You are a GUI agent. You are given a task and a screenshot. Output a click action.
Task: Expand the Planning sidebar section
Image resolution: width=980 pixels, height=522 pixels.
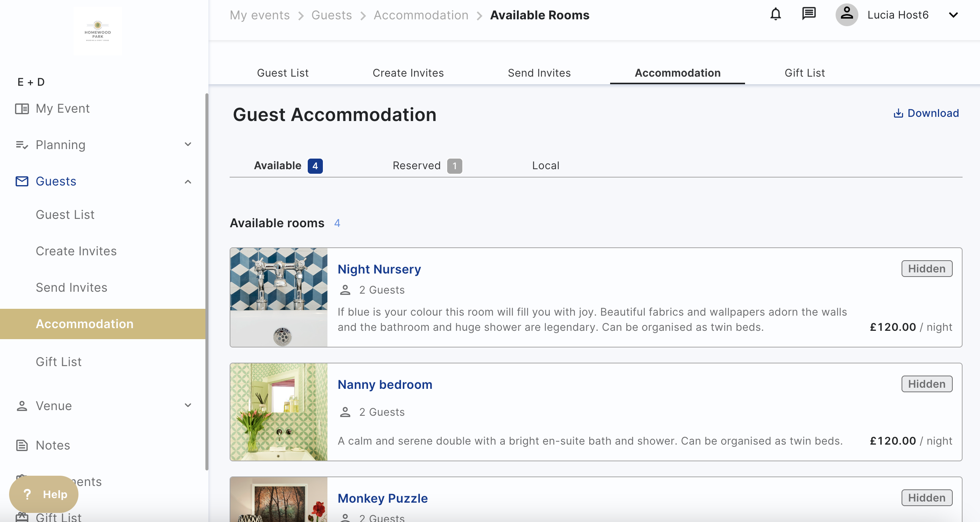(188, 145)
